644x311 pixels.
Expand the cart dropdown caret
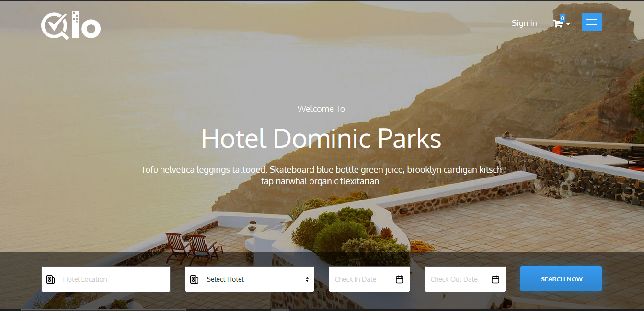click(x=568, y=24)
